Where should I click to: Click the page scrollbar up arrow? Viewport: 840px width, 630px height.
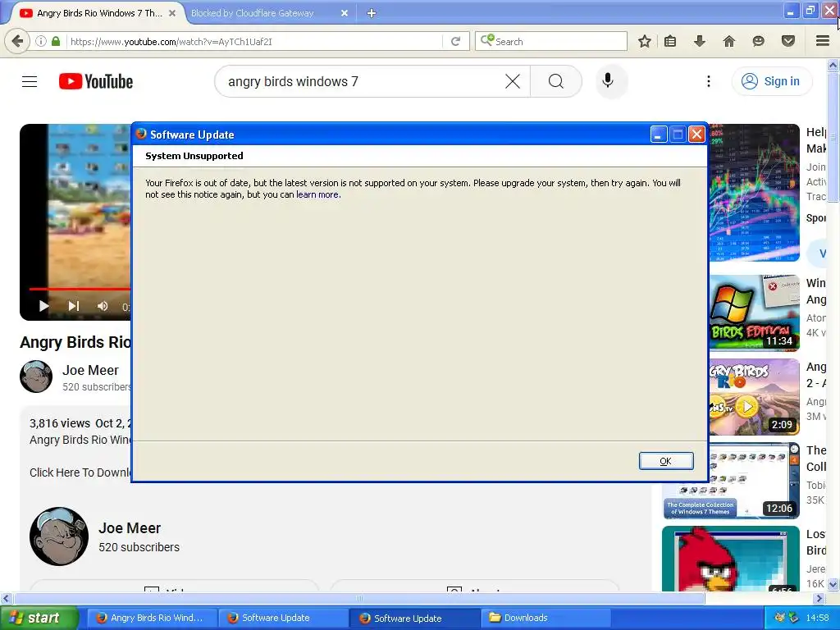[833, 66]
